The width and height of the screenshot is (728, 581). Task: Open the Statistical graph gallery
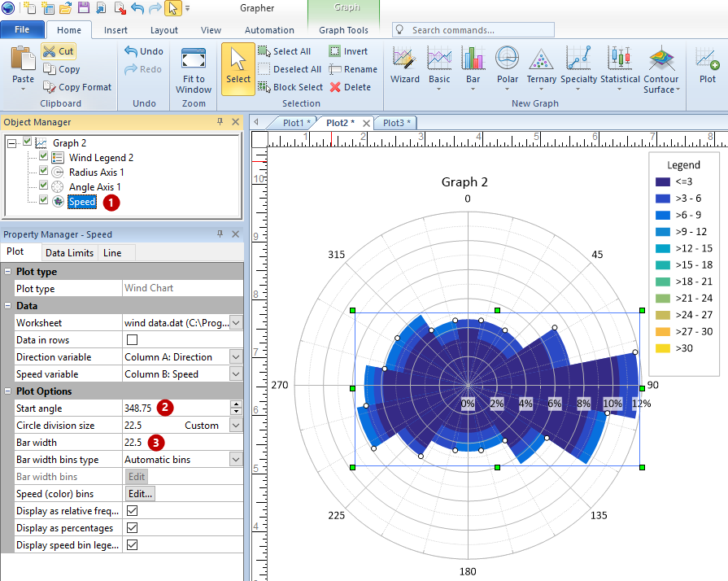point(620,67)
